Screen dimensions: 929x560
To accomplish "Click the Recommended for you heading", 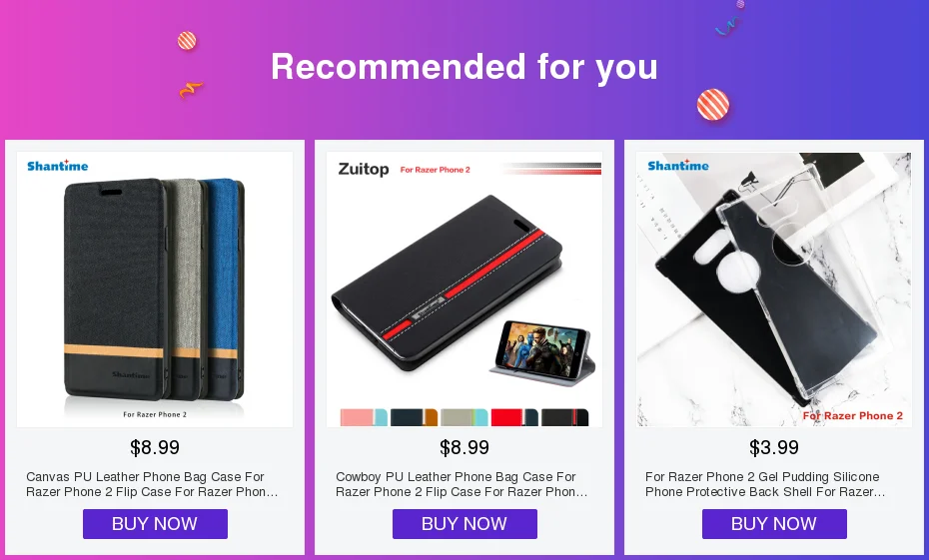I will 464,66.
